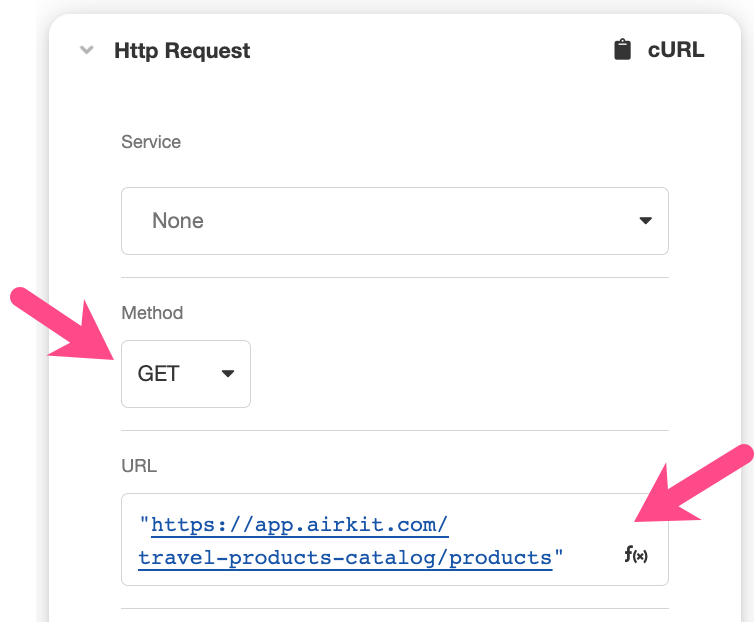Place cursor at opening quote in URL
This screenshot has width=754, height=622.
click(x=144, y=523)
